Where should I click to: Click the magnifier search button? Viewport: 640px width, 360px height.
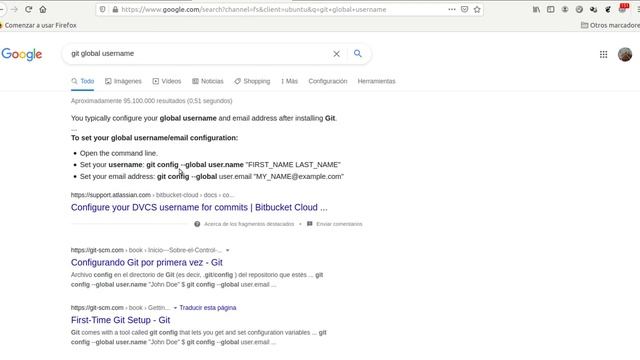pyautogui.click(x=358, y=53)
